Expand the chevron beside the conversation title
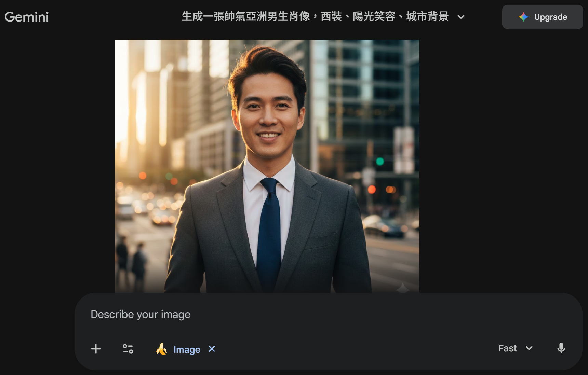This screenshot has width=588, height=375. pyautogui.click(x=461, y=17)
